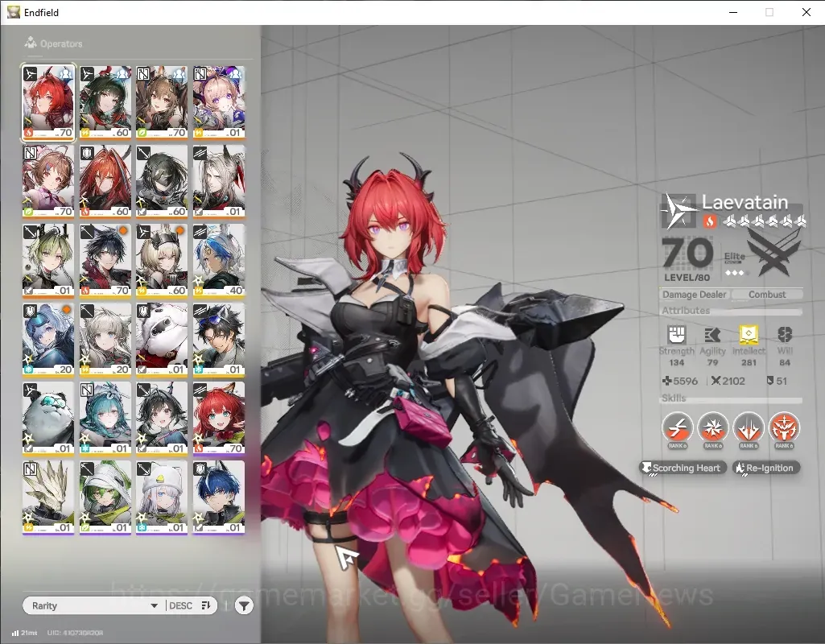Select the horned red-haired operator card
This screenshot has width=825, height=644.
(x=48, y=102)
